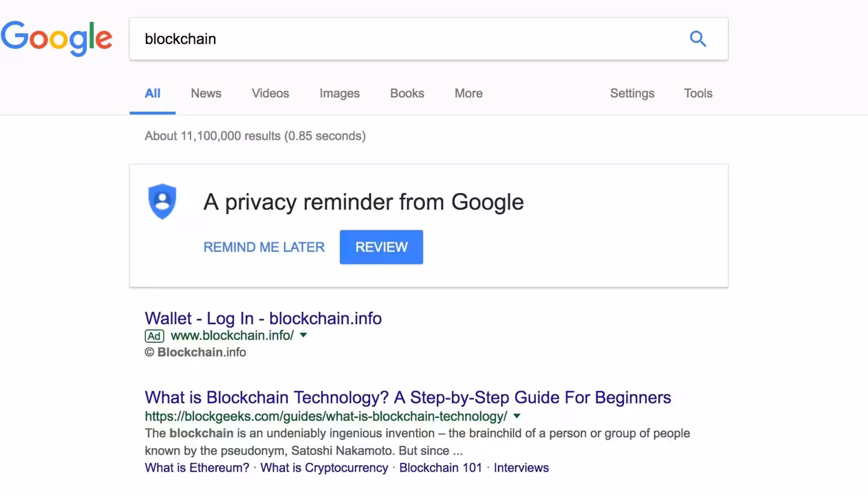This screenshot has height=497, width=868.
Task: Open the search Tools options
Action: pos(698,93)
